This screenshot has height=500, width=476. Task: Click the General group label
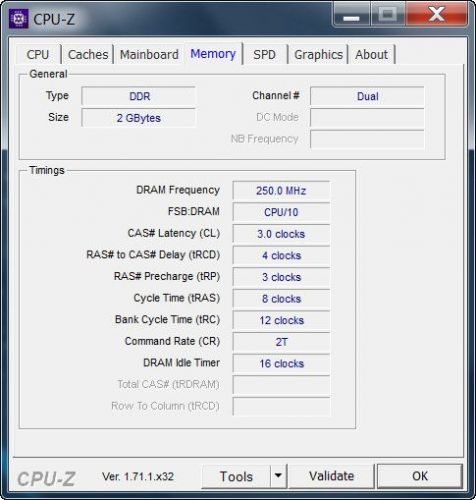tap(48, 74)
